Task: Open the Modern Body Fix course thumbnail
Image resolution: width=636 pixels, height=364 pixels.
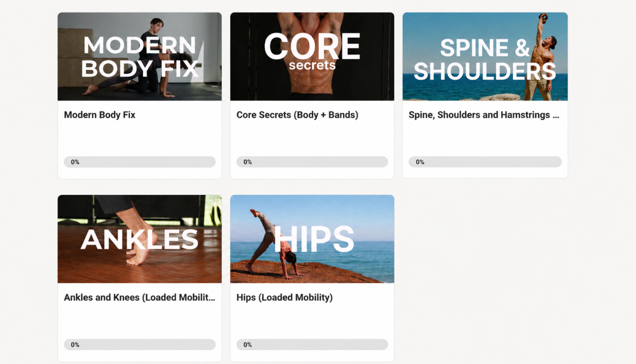Action: (x=140, y=57)
